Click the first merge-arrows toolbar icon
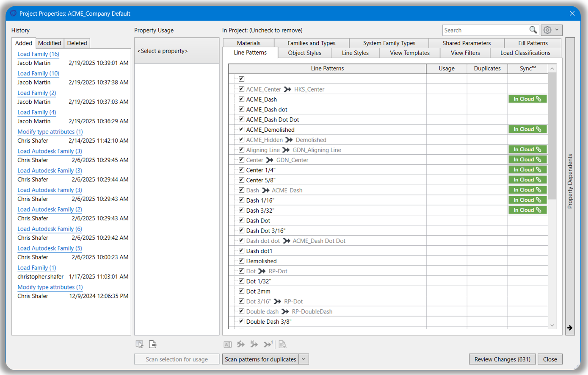Image resolution: width=588 pixels, height=375 pixels. click(x=241, y=344)
